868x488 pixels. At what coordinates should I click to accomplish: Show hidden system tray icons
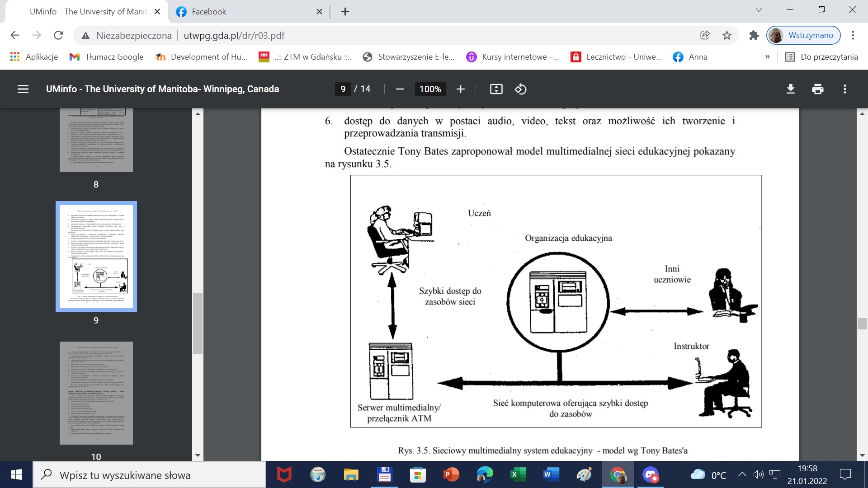pos(742,474)
